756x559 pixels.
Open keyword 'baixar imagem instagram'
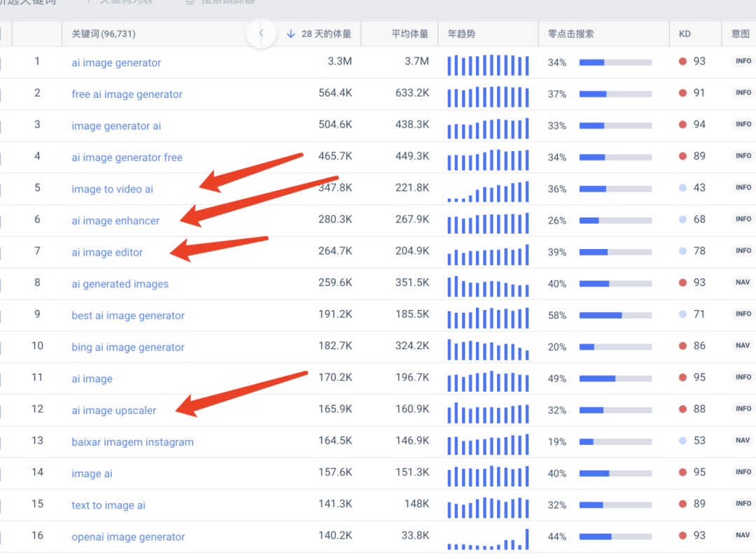132,442
